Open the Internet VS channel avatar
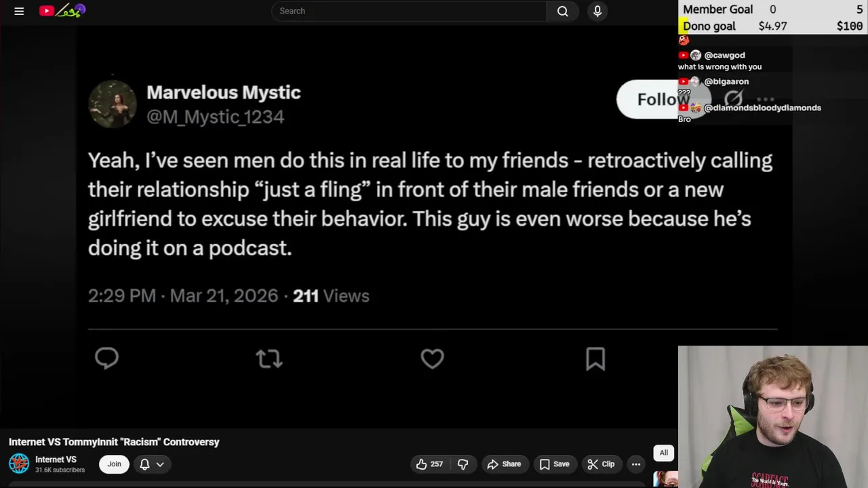The image size is (868, 488). 19,464
